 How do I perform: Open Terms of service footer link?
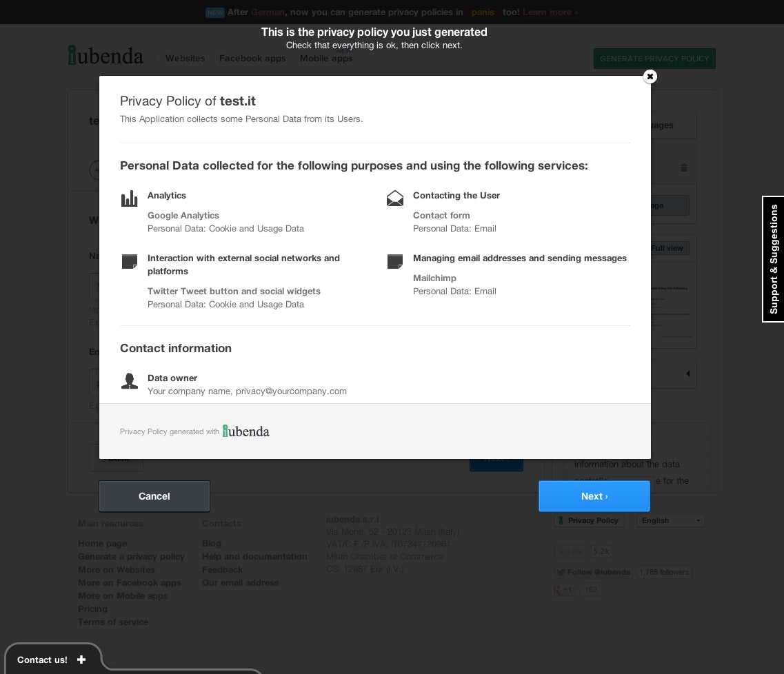coord(113,622)
